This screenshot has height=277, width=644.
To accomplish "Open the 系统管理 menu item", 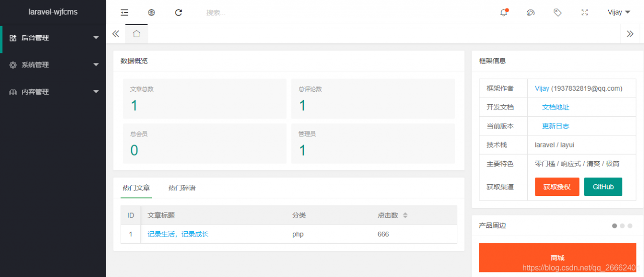I will click(53, 65).
